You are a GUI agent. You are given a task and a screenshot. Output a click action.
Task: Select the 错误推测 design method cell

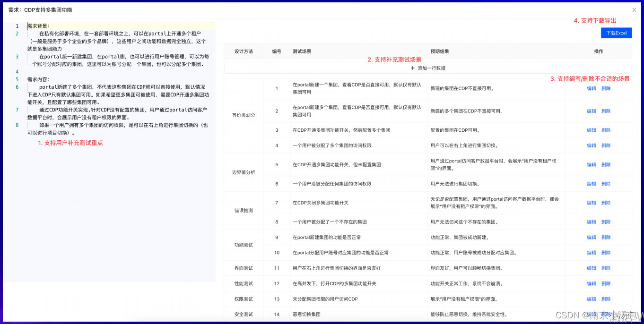pyautogui.click(x=244, y=211)
